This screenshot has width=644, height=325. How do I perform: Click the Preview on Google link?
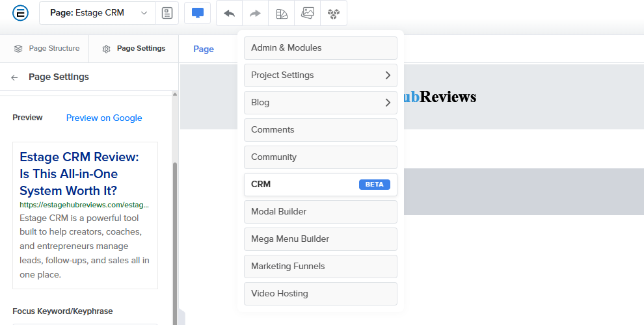[x=104, y=118]
